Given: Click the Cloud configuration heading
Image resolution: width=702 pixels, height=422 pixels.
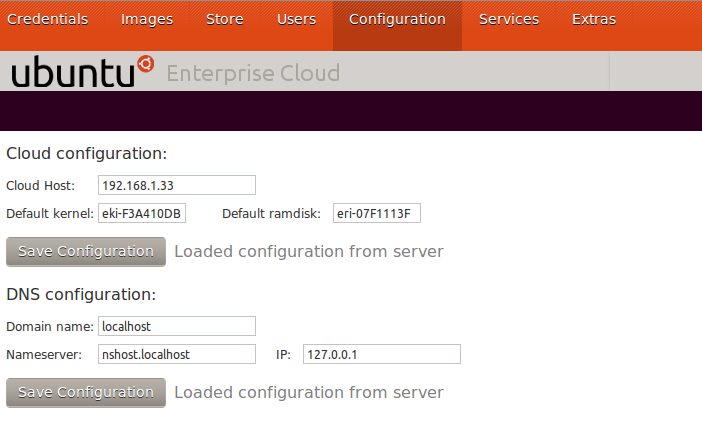Looking at the screenshot, I should point(86,153).
